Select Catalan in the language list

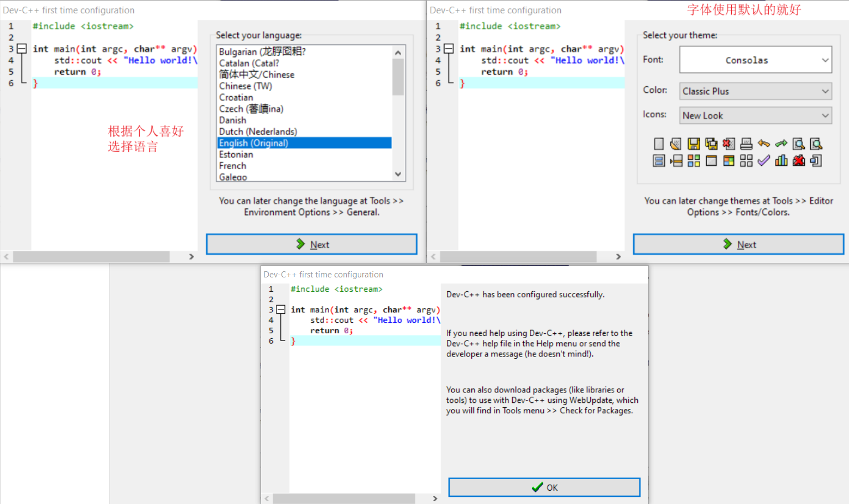[304, 63]
